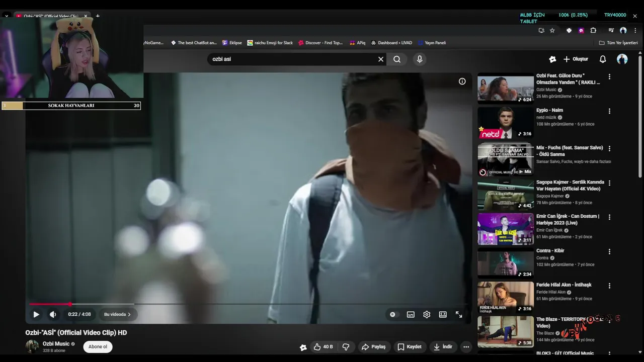
Task: Open the info card icon on the video
Action: pos(462,81)
